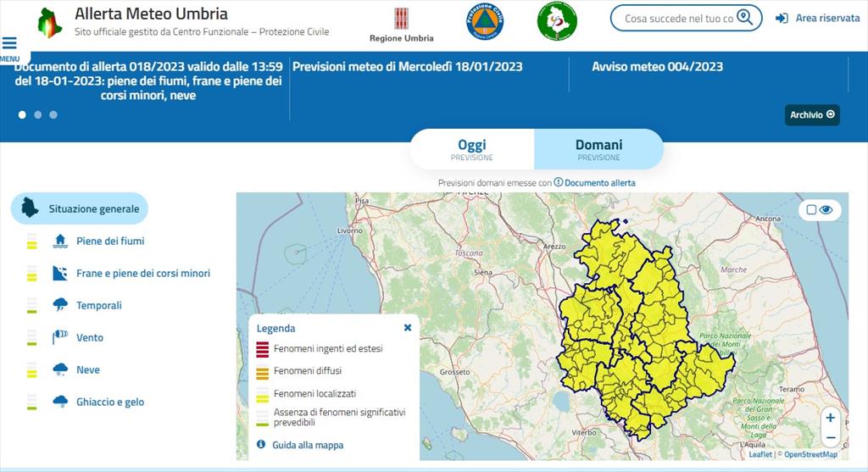Open the Archivio button

point(812,115)
